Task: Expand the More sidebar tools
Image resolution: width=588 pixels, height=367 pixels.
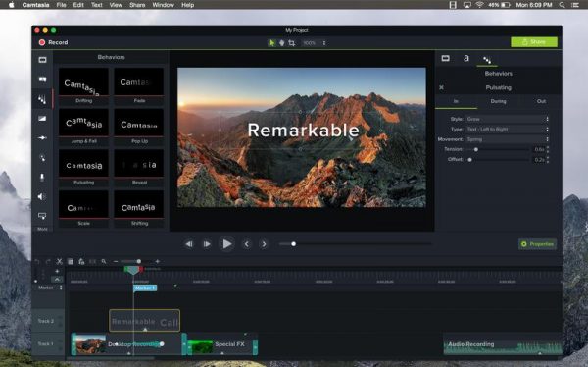Action: pos(42,229)
